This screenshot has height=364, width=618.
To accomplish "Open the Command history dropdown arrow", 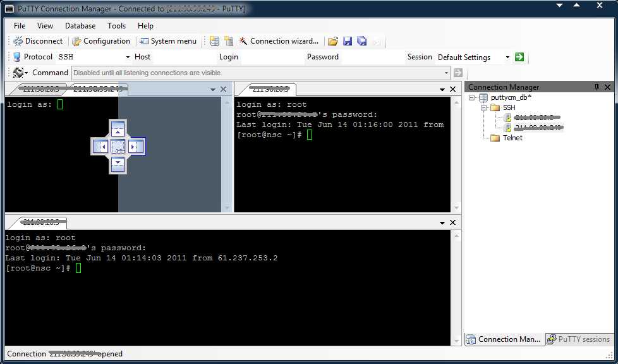I will [446, 73].
